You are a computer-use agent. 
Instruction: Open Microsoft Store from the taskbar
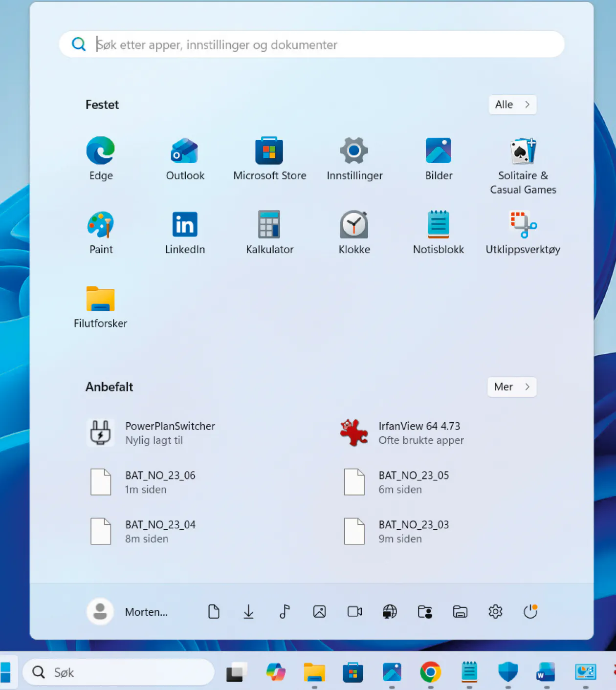353,672
